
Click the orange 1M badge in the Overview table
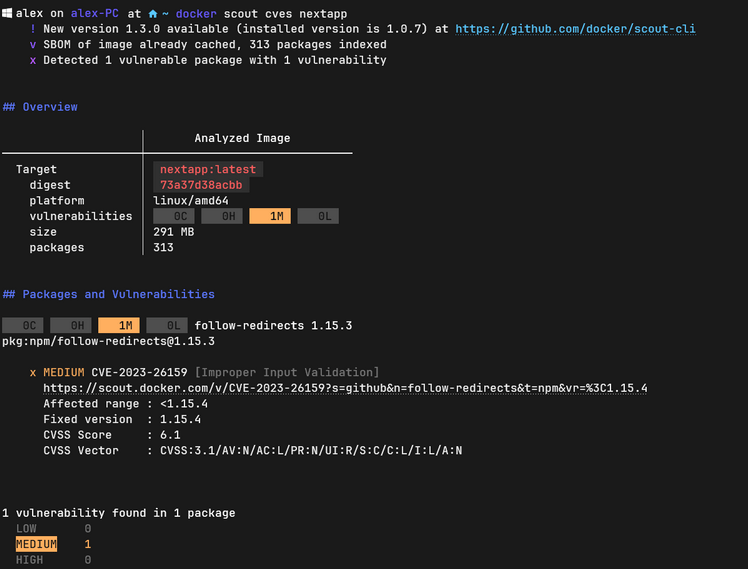270,216
